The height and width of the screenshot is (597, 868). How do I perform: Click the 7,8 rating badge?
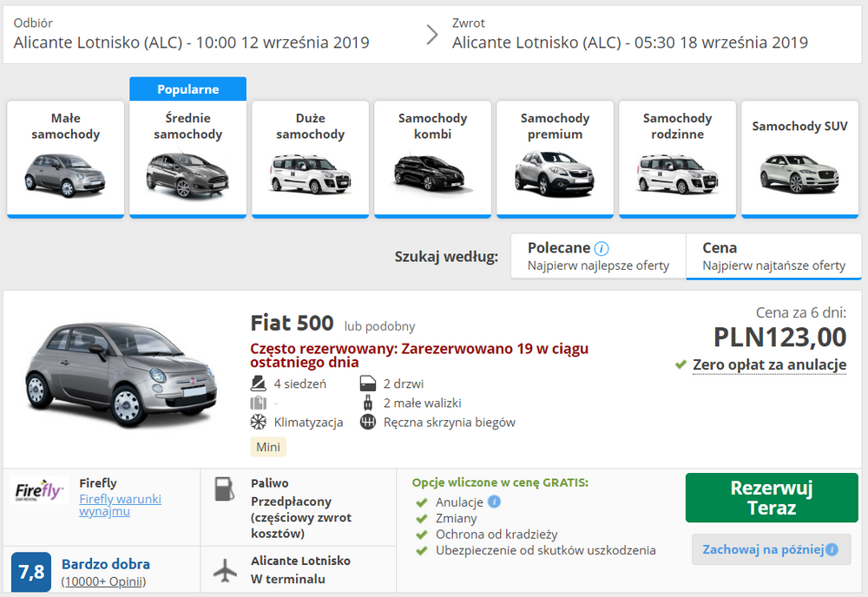(31, 572)
